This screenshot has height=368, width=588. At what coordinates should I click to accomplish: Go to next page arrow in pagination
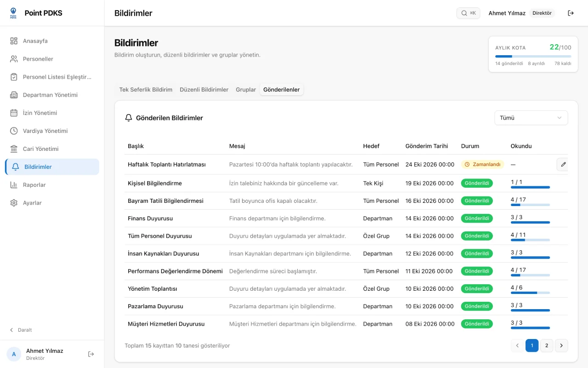561,345
